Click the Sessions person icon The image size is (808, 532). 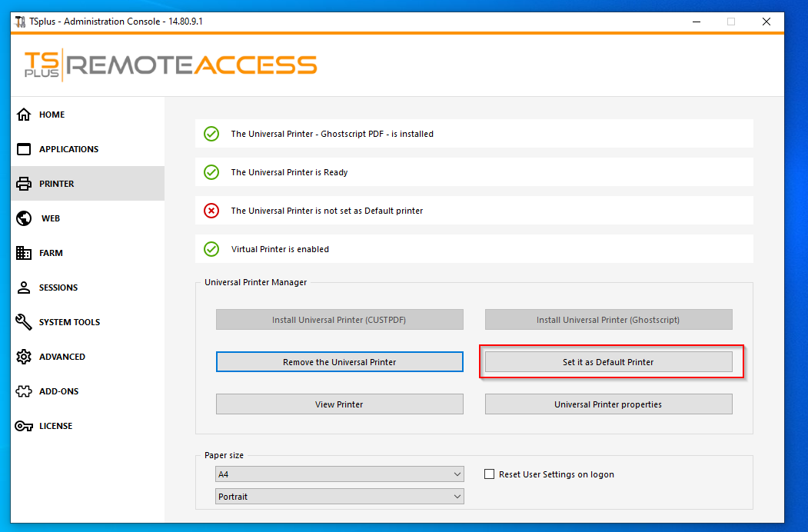(x=24, y=288)
